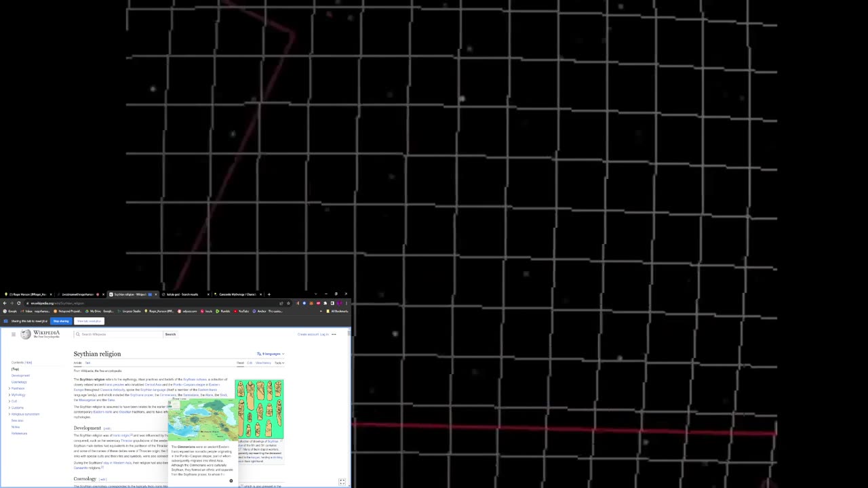Open the hover preview gear settings
Image resolution: width=868 pixels, height=488 pixels.
(231, 481)
